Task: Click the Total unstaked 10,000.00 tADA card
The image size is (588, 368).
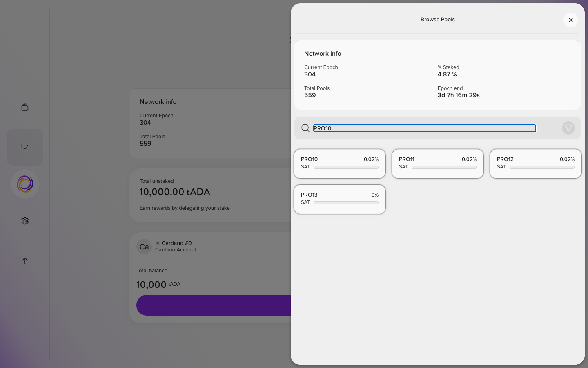Action: coord(210,195)
